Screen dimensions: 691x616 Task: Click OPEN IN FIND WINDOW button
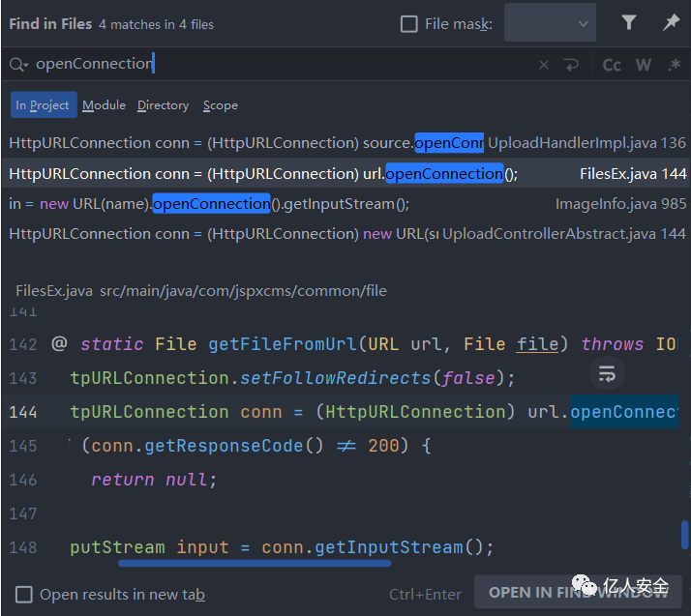coord(578,592)
